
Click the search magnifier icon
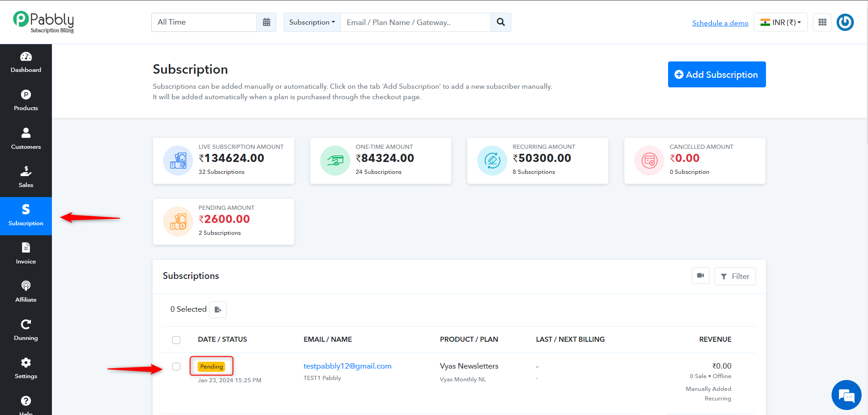(500, 22)
